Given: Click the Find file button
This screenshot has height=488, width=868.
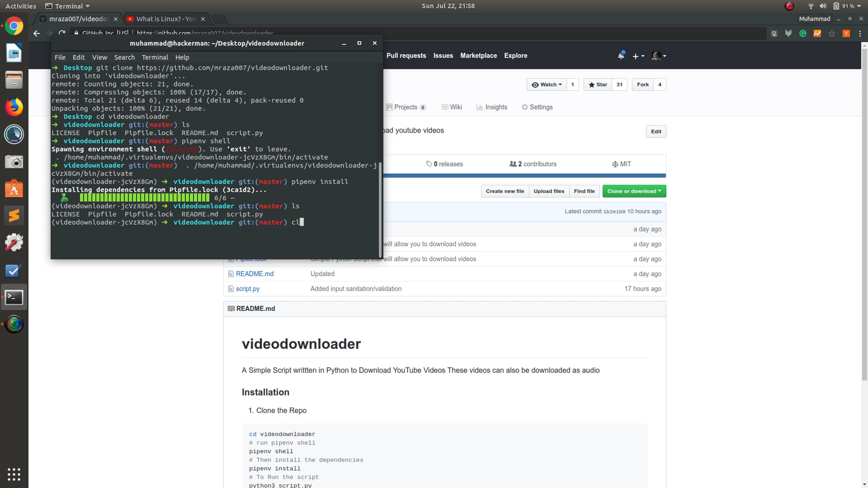Looking at the screenshot, I should coord(584,191).
